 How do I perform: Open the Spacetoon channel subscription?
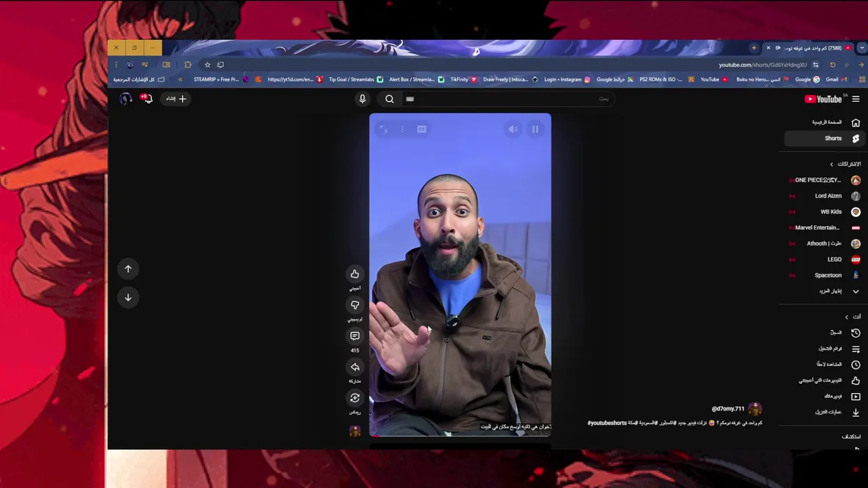click(x=825, y=275)
